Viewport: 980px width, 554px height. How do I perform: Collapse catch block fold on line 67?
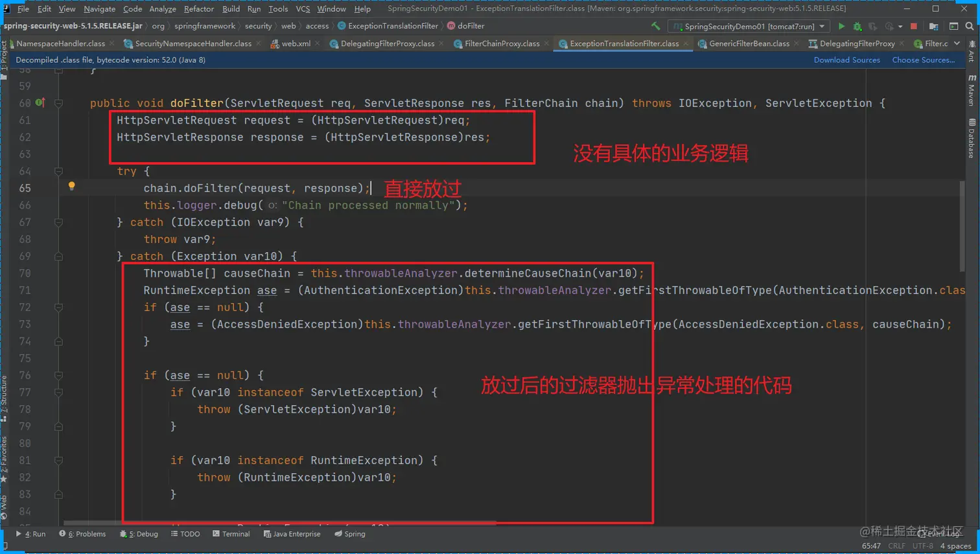click(58, 222)
